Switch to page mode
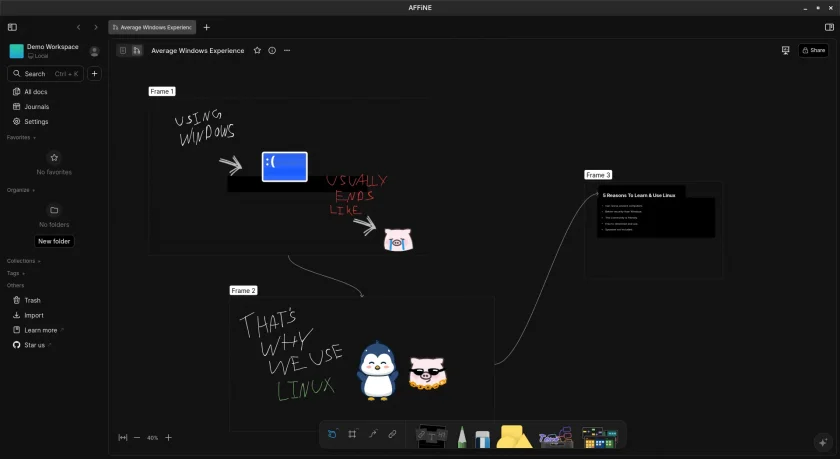 pyautogui.click(x=123, y=50)
